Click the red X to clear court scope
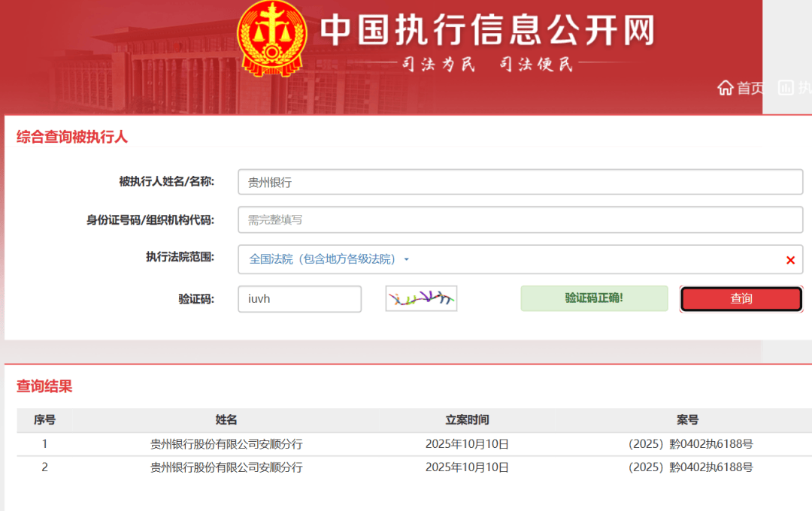 tap(790, 259)
